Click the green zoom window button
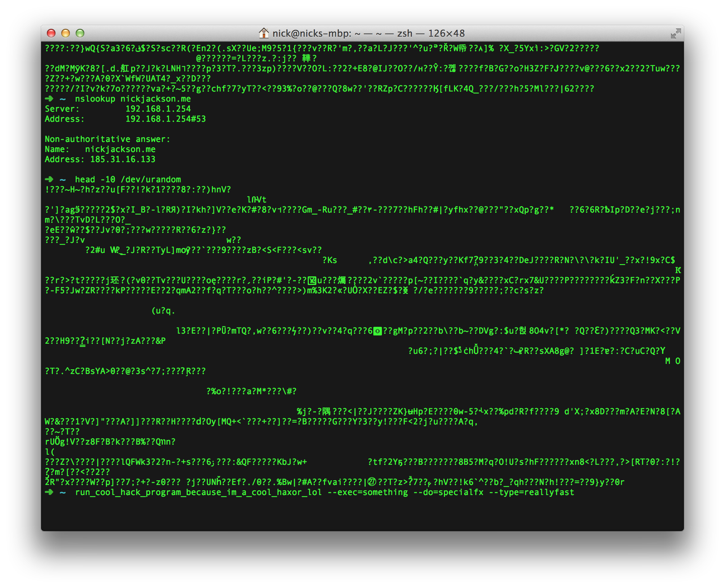The width and height of the screenshot is (725, 588). coord(80,33)
